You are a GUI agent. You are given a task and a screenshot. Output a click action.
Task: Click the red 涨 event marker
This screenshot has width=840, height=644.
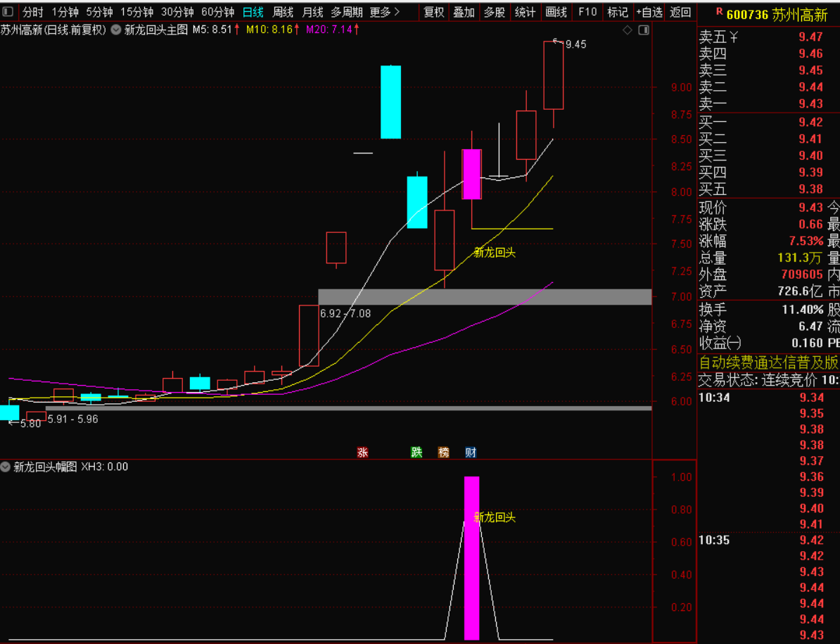coord(363,452)
